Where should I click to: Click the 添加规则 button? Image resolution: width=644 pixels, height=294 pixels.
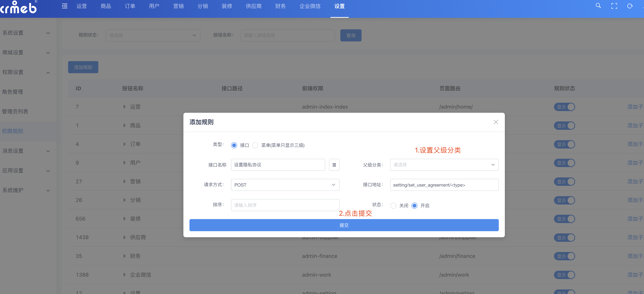tap(83, 67)
